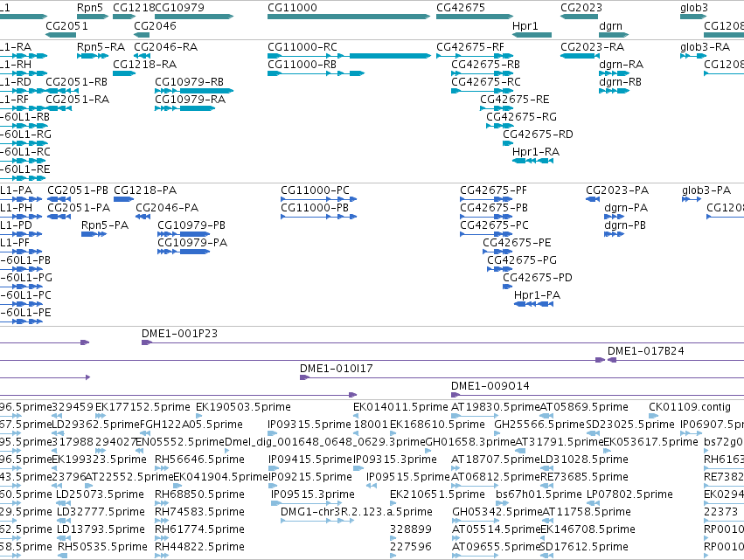Select EST number 227596
744x560 pixels.
[411, 547]
